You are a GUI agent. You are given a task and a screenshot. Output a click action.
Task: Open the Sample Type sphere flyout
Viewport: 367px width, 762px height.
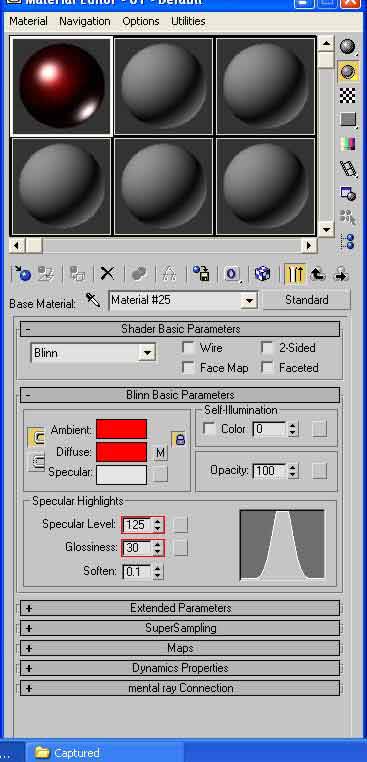pyautogui.click(x=348, y=47)
